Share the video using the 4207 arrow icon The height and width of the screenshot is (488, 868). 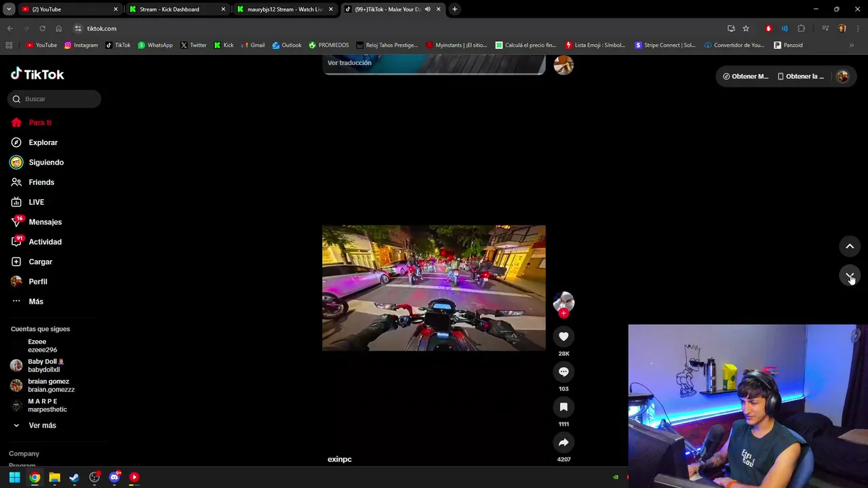[564, 443]
